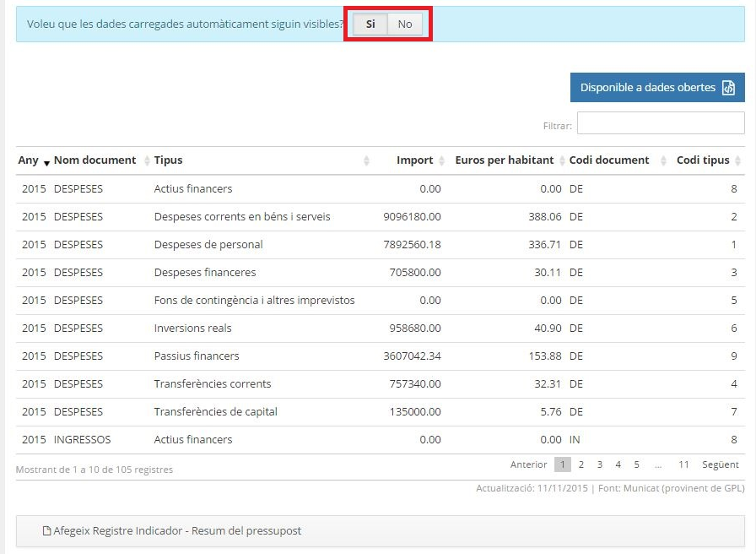
Task: Click the Filtrar text input field
Action: click(661, 123)
